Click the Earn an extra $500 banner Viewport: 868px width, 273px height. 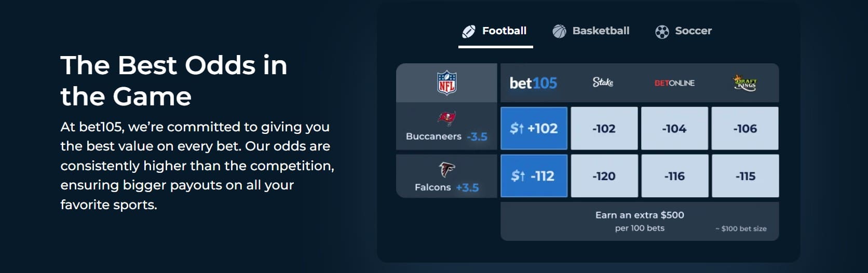(x=640, y=221)
